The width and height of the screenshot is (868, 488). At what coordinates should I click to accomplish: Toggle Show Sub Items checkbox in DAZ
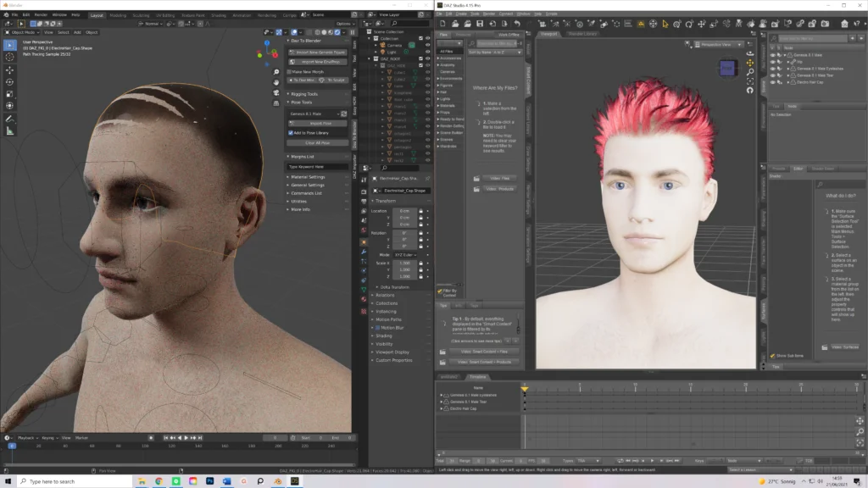coord(773,356)
